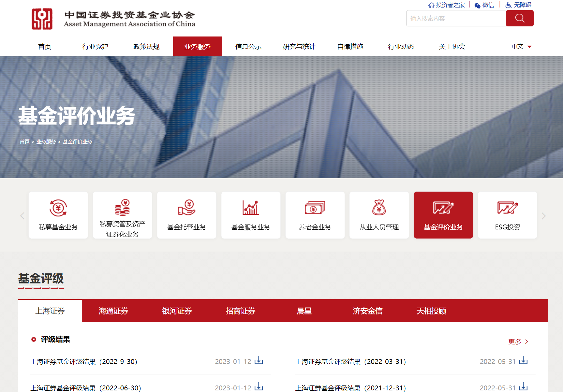Image resolution: width=563 pixels, height=392 pixels.
Task: Show previous business category cards
Action: click(x=22, y=216)
